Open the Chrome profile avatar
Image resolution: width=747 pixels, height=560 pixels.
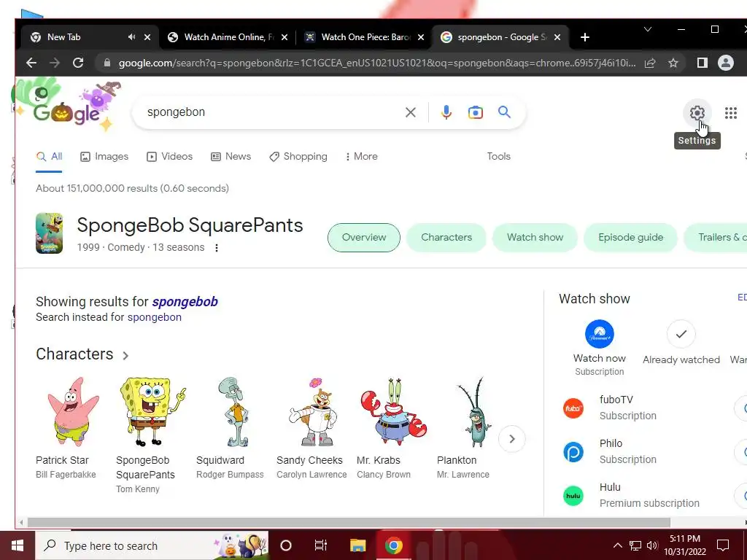(726, 63)
